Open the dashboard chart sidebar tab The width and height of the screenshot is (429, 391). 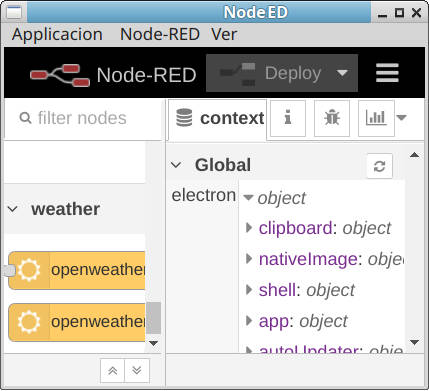376,118
